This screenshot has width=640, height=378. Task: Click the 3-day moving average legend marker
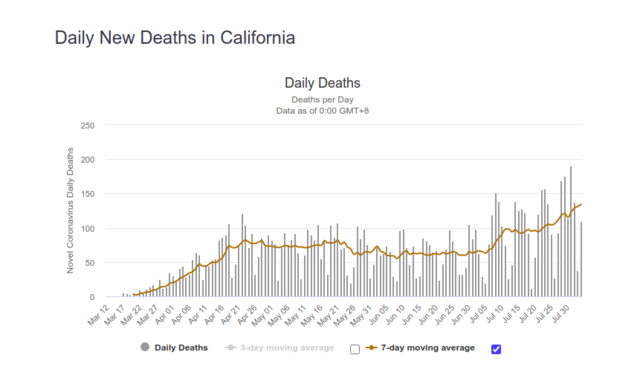point(231,348)
